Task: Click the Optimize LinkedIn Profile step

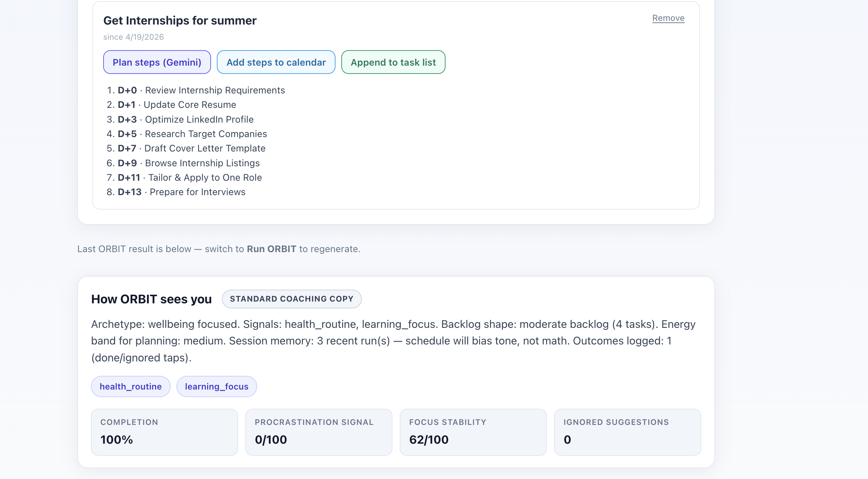Action: [x=199, y=119]
